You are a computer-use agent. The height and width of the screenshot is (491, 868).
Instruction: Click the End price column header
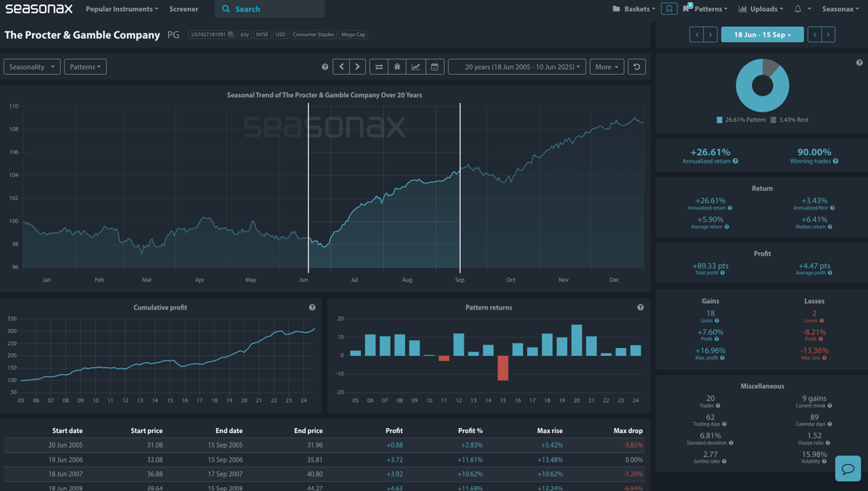click(308, 431)
